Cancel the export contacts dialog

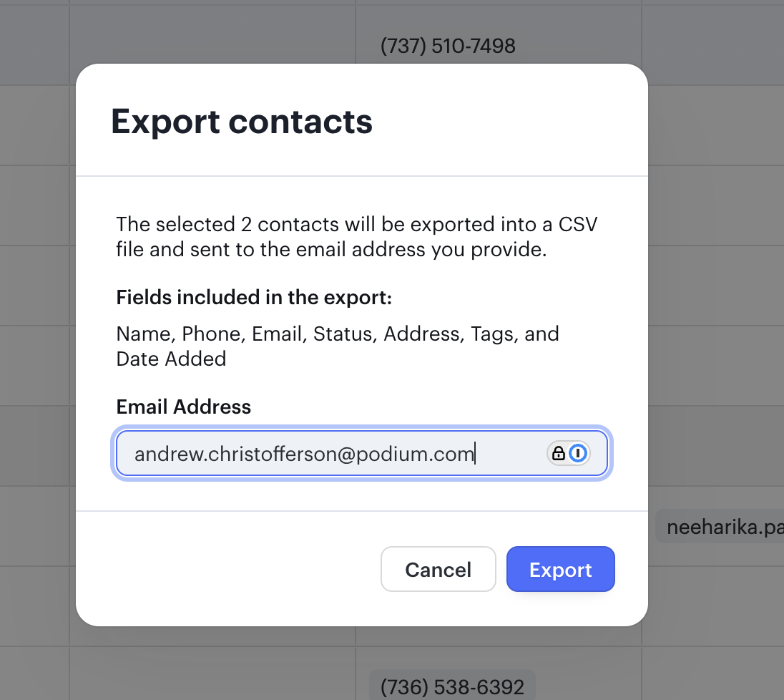pos(438,570)
